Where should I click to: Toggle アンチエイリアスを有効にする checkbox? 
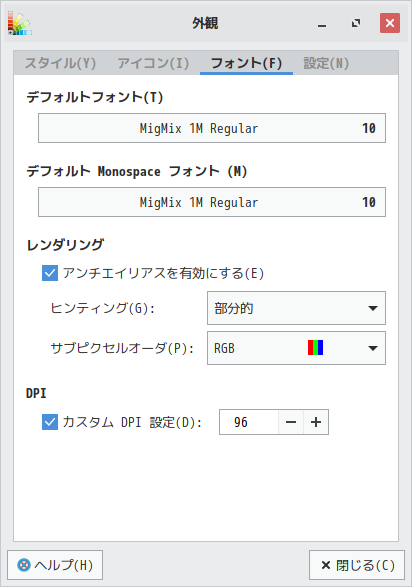(50, 273)
